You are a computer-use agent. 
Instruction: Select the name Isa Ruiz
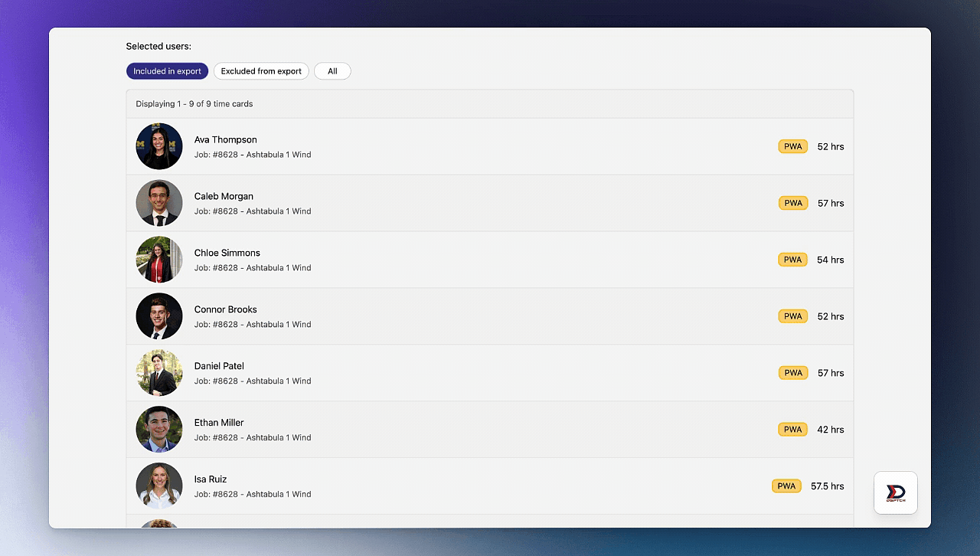(211, 479)
